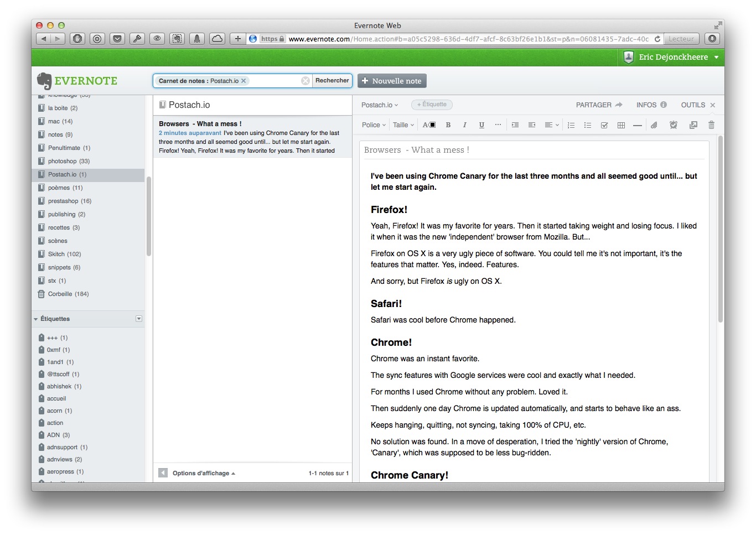
Task: Open the PARTAGER share menu
Action: click(599, 105)
